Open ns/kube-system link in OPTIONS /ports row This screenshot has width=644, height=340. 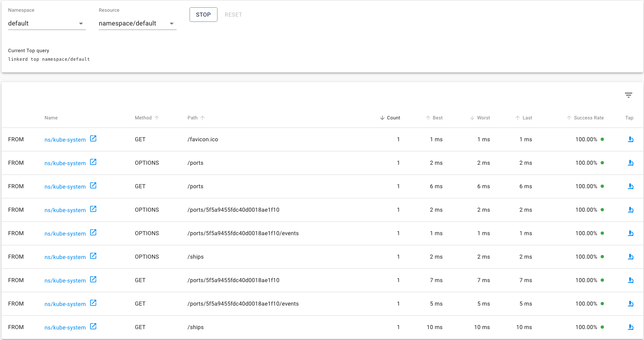pyautogui.click(x=65, y=163)
